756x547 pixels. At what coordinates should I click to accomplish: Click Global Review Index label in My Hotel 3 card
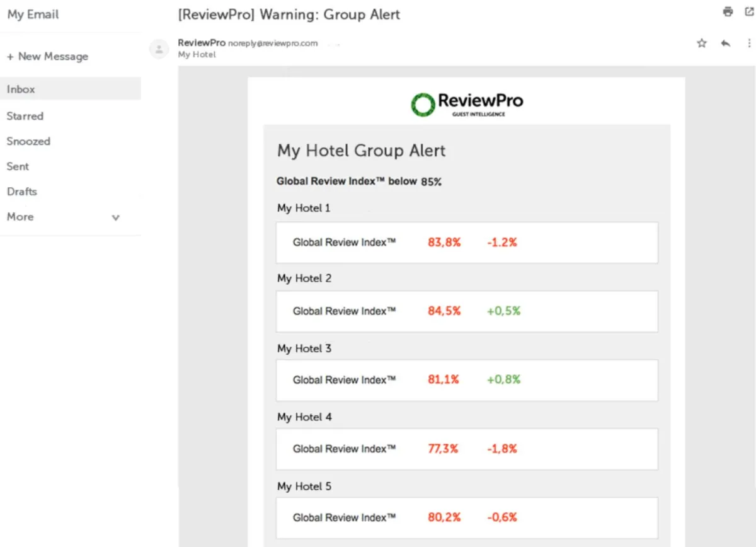coord(345,379)
